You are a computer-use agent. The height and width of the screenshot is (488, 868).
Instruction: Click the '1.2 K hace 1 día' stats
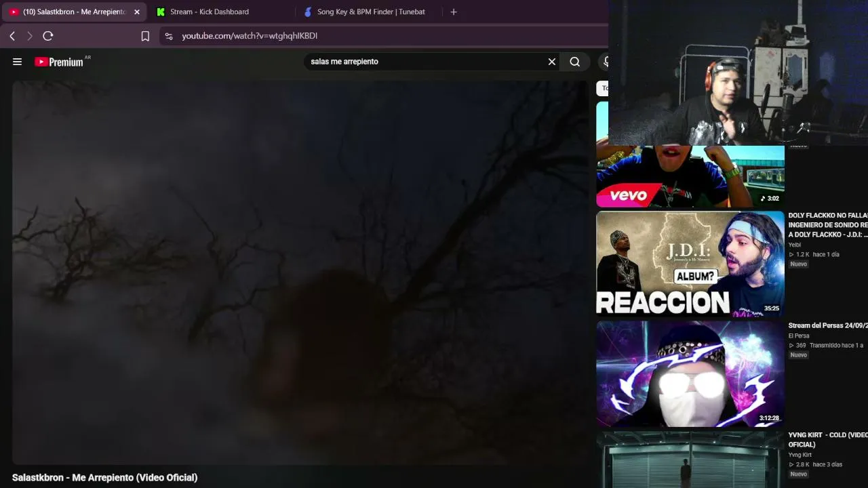[814, 255]
